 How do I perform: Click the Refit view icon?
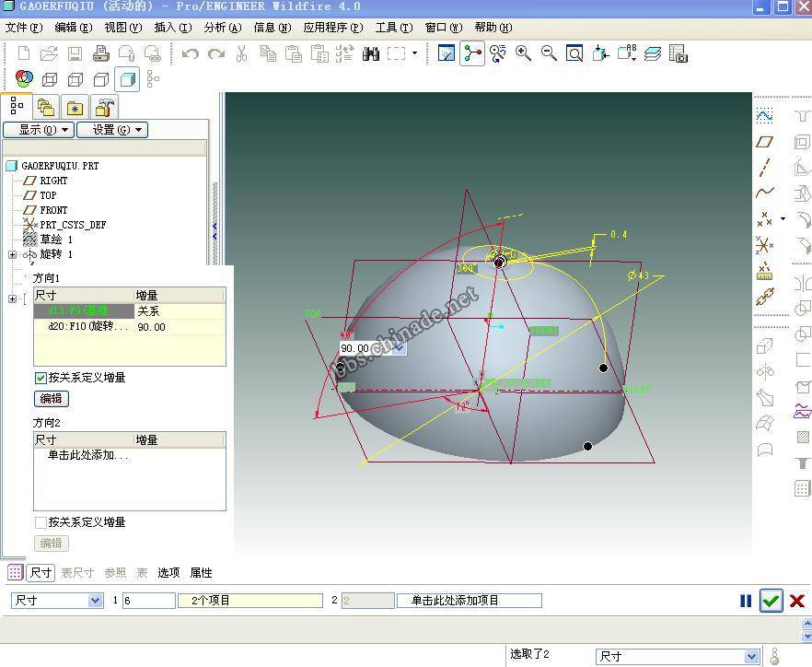point(574,53)
